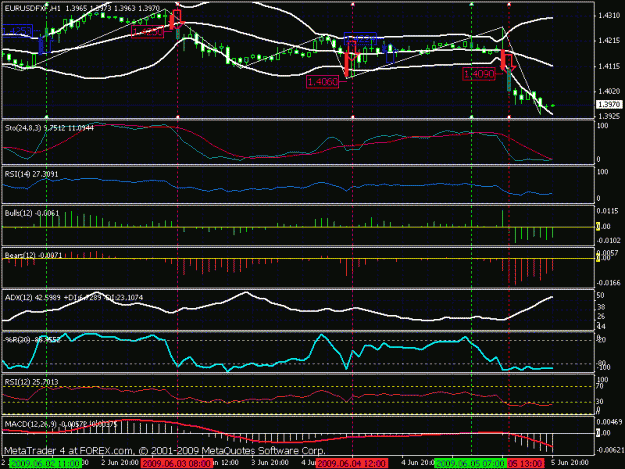Viewport: 625px width, 469px height.
Task: Click the Bears(12) indicator label
Action: [x=33, y=255]
